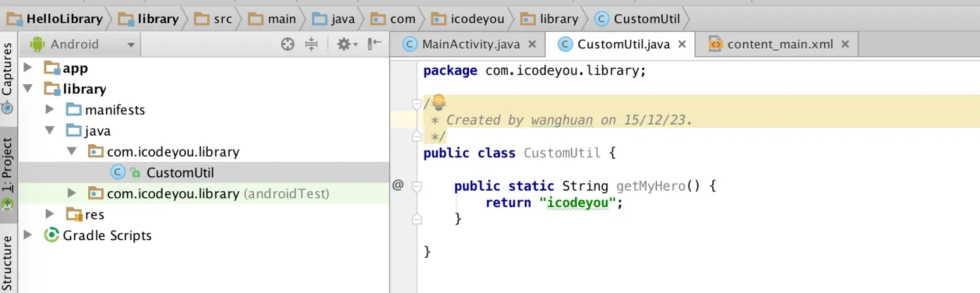Image resolution: width=980 pixels, height=293 pixels.
Task: Click the app module folder icon
Action: [52, 68]
